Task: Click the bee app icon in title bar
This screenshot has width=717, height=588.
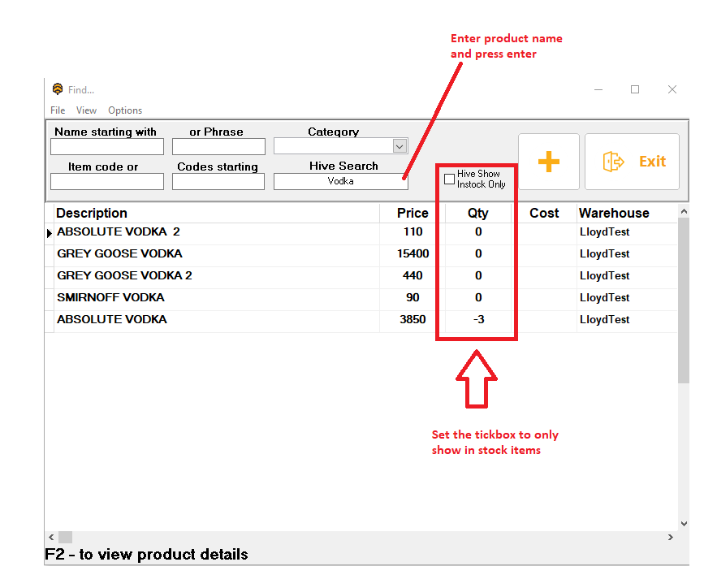Action: pyautogui.click(x=58, y=89)
